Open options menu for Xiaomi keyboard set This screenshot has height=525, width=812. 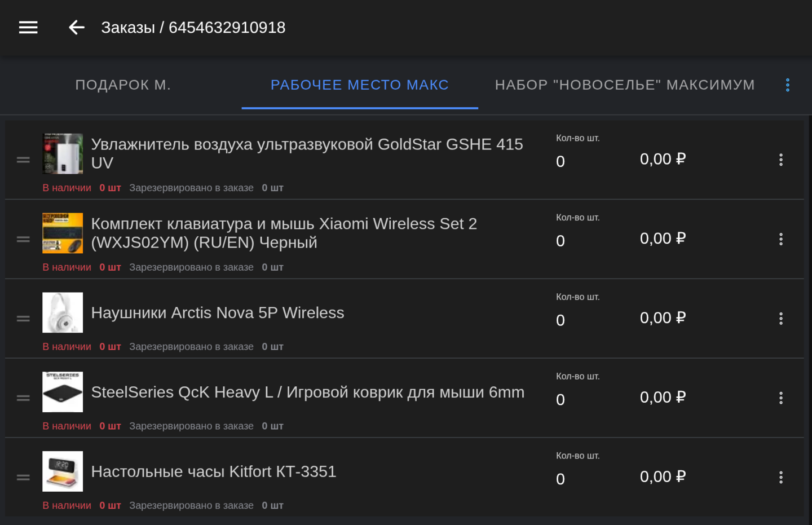tap(780, 239)
